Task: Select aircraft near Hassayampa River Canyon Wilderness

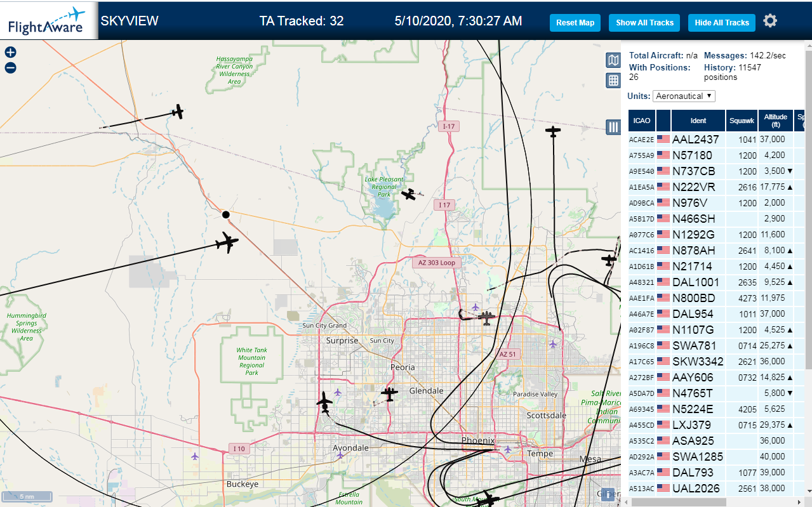Action: pos(178,112)
